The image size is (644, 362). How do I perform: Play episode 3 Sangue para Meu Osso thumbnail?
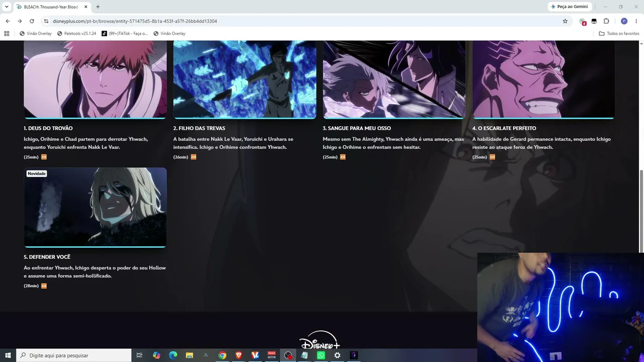(x=394, y=79)
